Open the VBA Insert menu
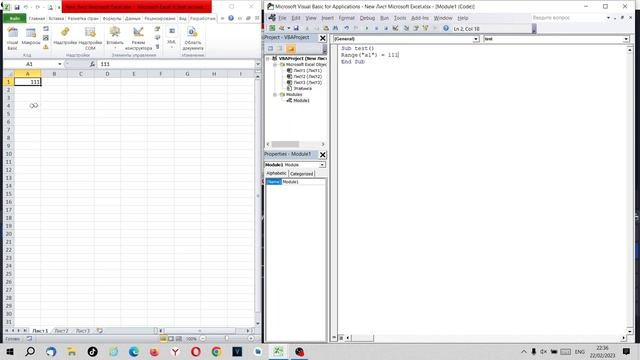 point(327,18)
